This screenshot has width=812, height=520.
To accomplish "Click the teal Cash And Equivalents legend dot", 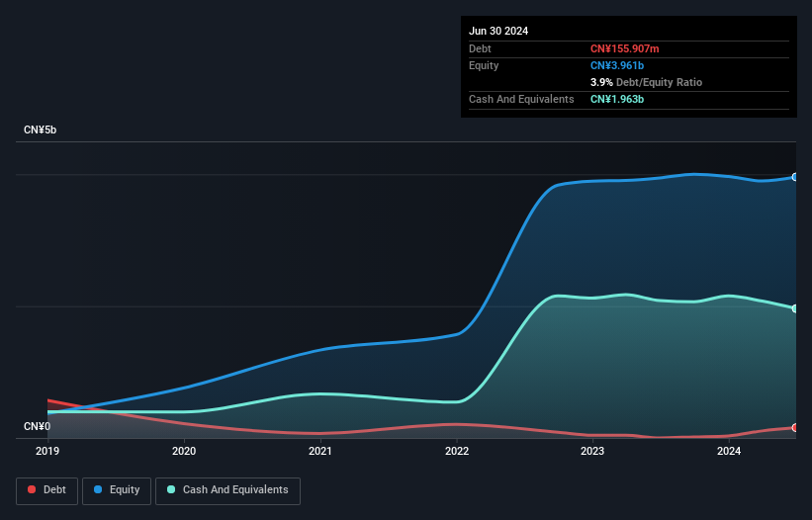I will pyautogui.click(x=171, y=489).
